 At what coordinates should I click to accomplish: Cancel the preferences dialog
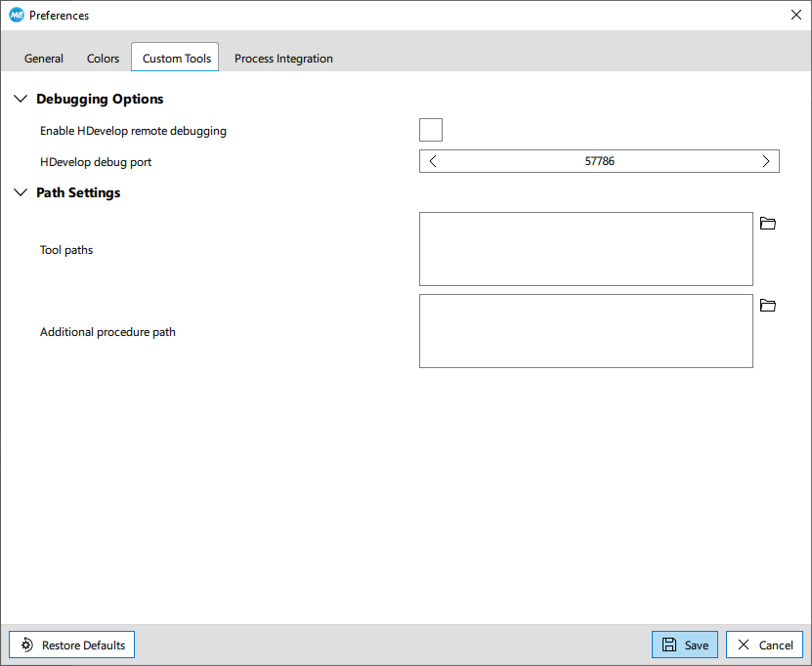pos(764,645)
